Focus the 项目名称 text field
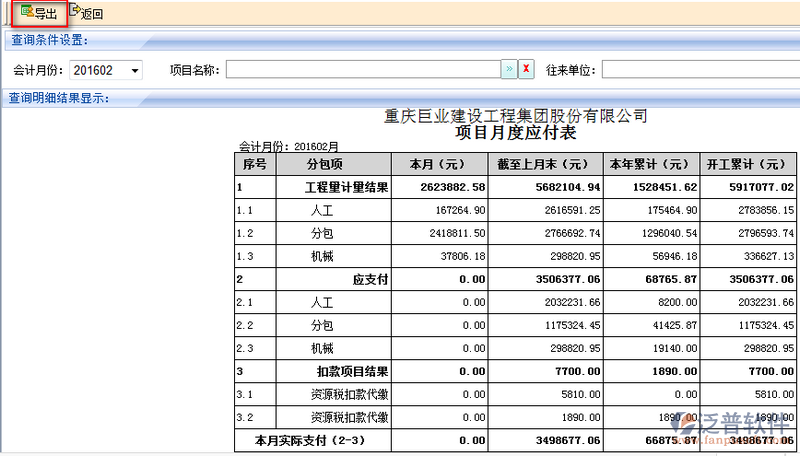800x456 pixels. click(x=362, y=69)
